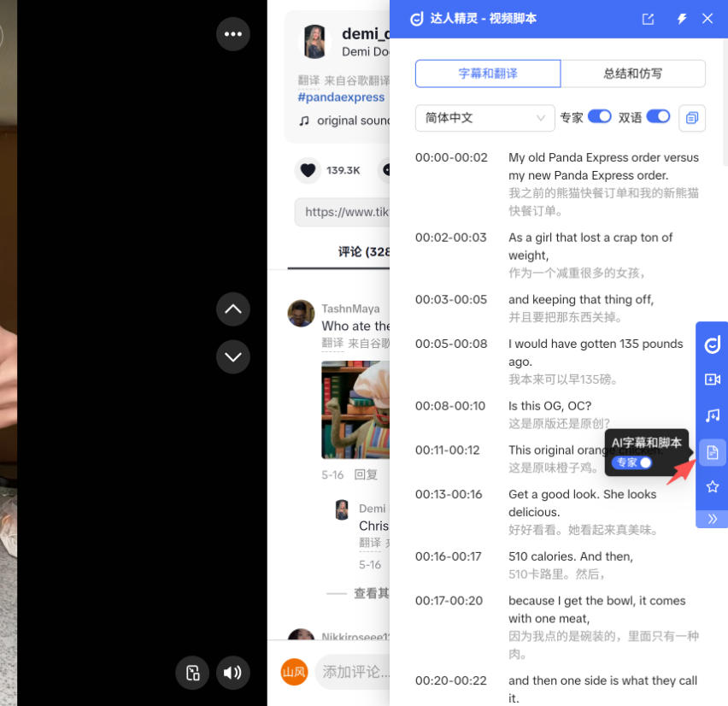Copy the subtitles with the copy icon
This screenshot has height=706, width=728.
[x=692, y=118]
